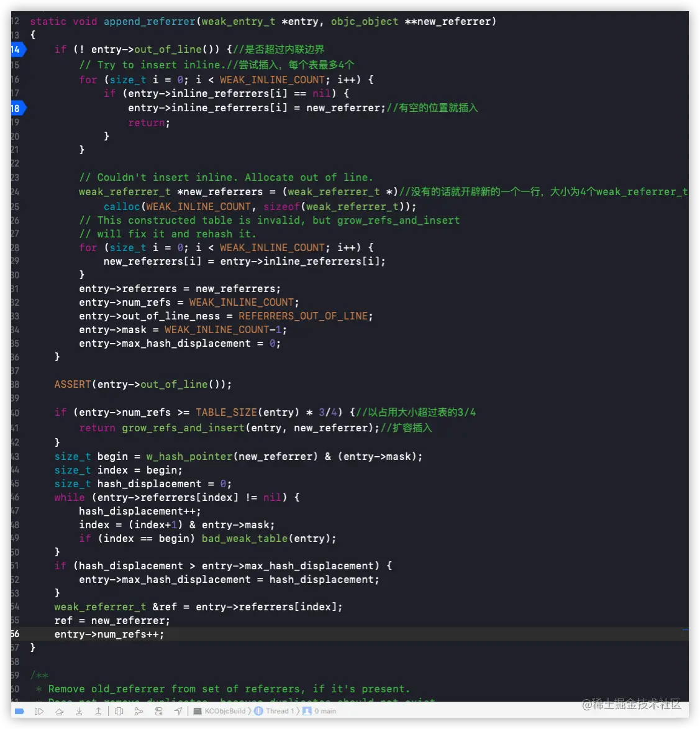Open Debug Memory Graph icon
This screenshot has width=700, height=729.
[139, 711]
